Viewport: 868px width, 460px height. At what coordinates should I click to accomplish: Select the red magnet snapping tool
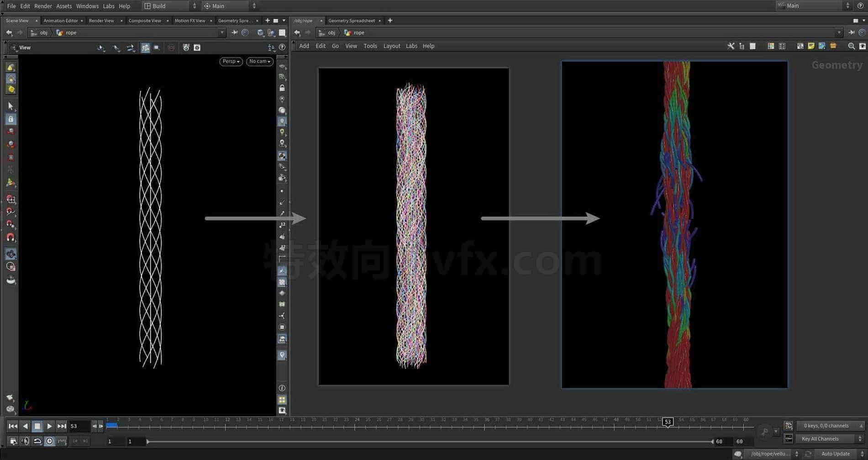click(11, 238)
